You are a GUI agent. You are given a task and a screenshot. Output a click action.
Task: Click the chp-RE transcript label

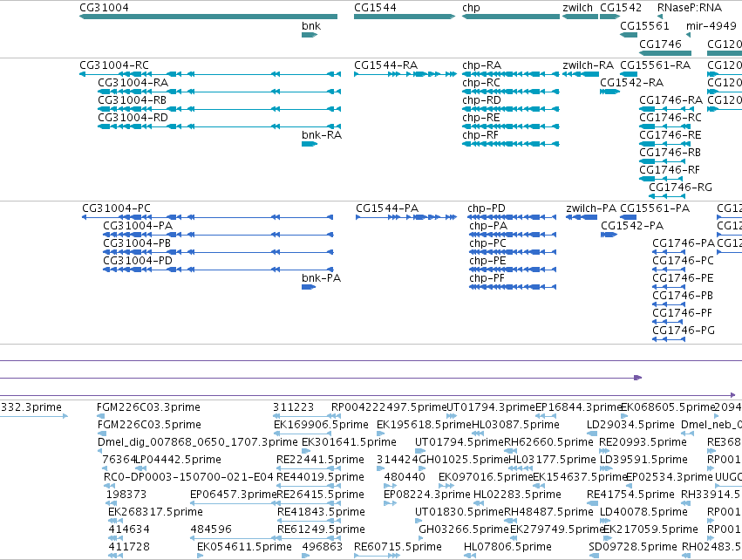click(x=480, y=118)
